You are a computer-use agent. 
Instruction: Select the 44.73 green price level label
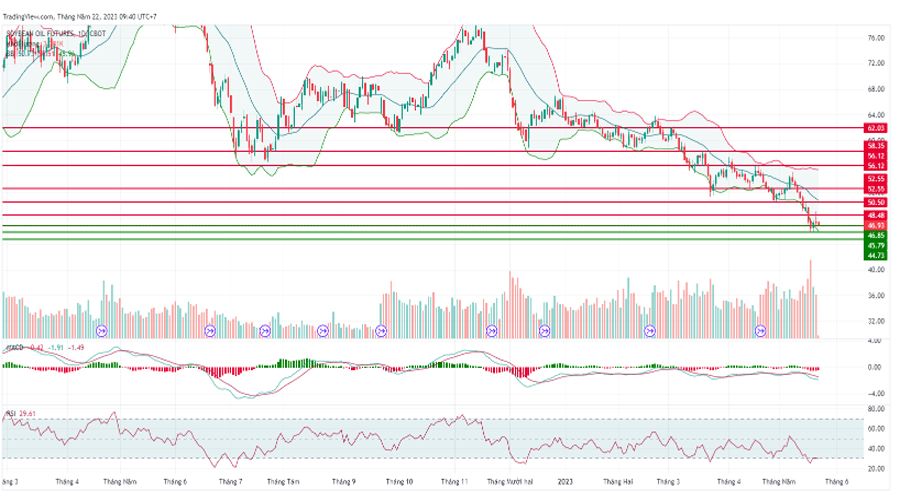(x=876, y=255)
